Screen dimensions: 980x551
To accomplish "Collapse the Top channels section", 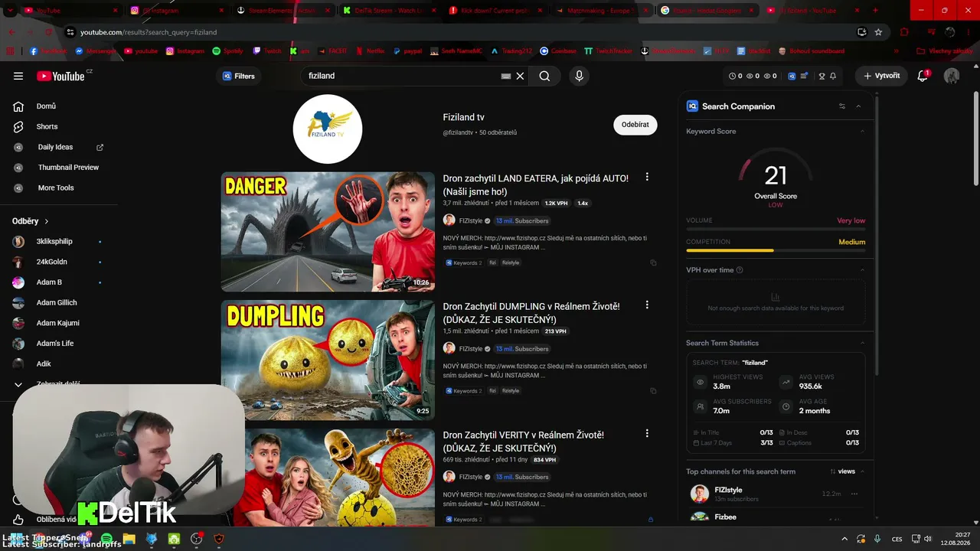I will [862, 471].
